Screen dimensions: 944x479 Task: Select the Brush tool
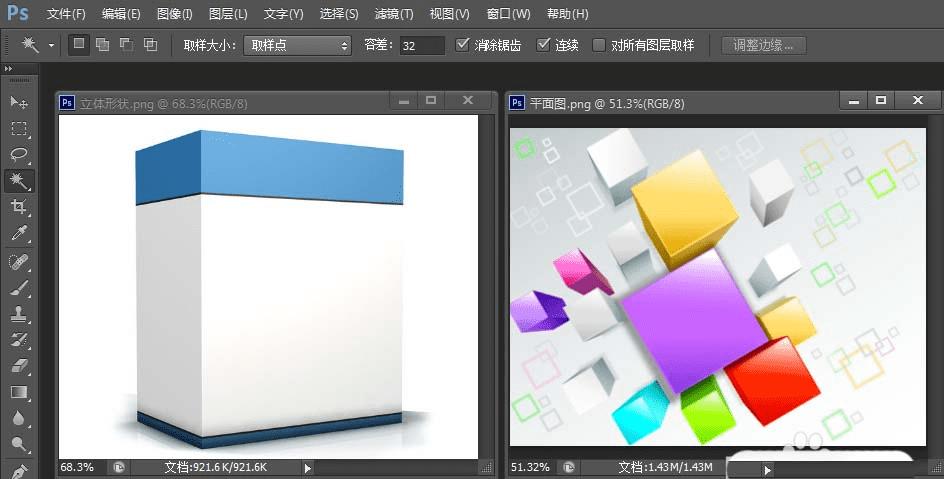tap(19, 289)
